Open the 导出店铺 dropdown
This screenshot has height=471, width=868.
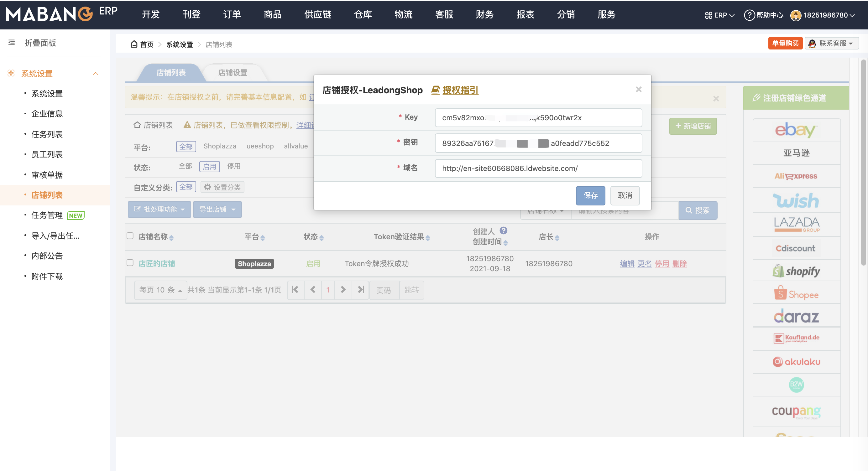click(x=217, y=209)
